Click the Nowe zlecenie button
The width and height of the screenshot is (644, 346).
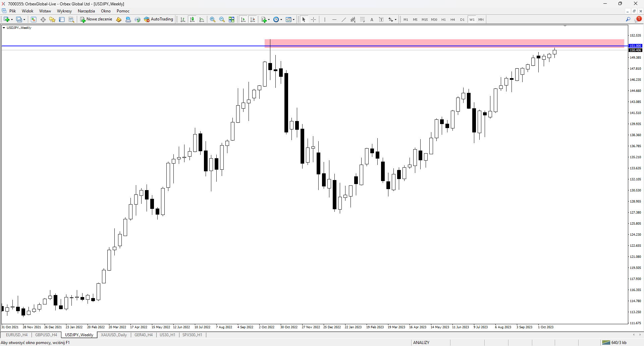click(x=96, y=19)
